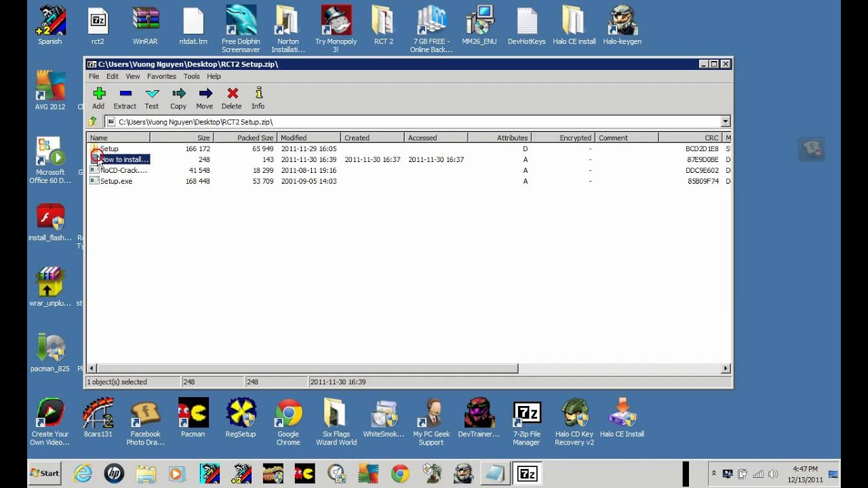
Task: Select the RegSetup desktop icon
Action: pyautogui.click(x=241, y=418)
